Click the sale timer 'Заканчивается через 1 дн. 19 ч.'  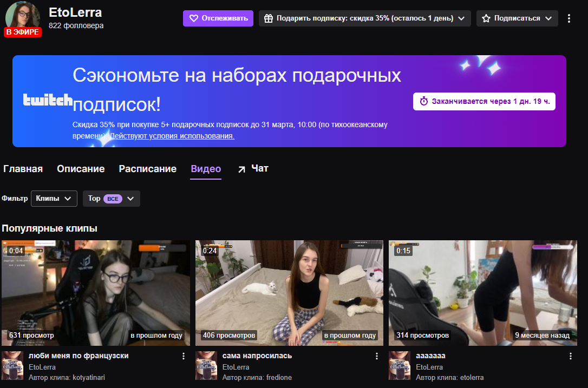484,101
